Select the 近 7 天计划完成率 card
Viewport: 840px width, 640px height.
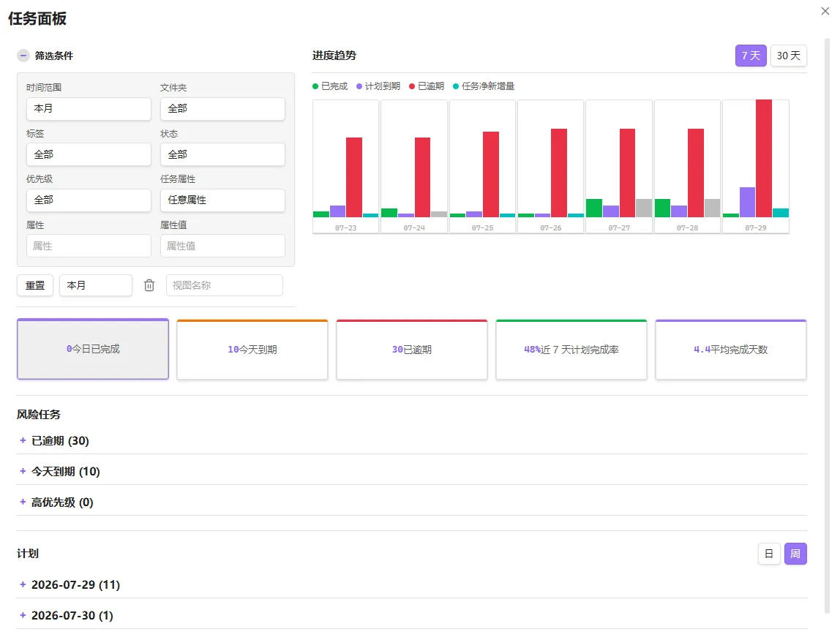coord(571,349)
